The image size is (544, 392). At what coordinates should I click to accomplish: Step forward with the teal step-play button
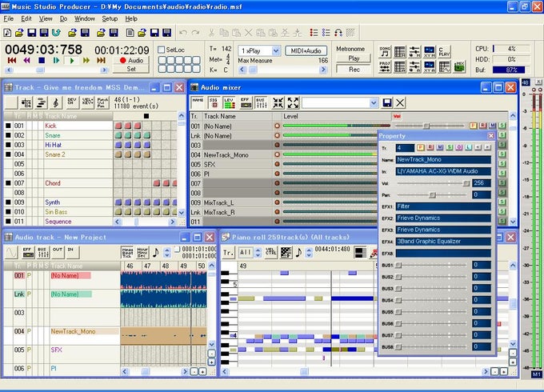56,60
